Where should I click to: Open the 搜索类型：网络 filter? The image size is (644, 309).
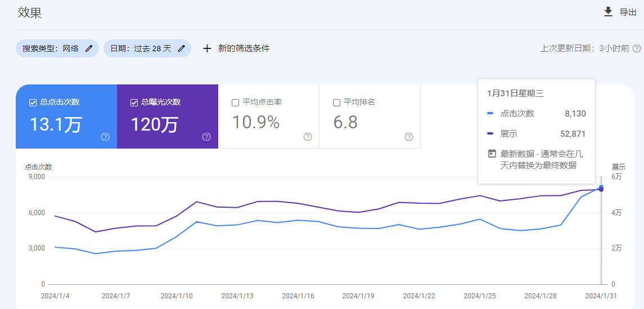click(x=51, y=48)
